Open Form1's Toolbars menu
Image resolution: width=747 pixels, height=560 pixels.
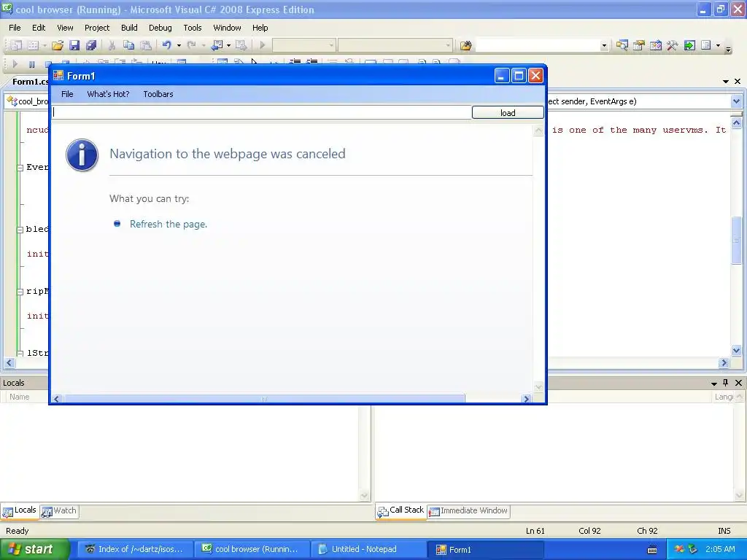(x=158, y=94)
